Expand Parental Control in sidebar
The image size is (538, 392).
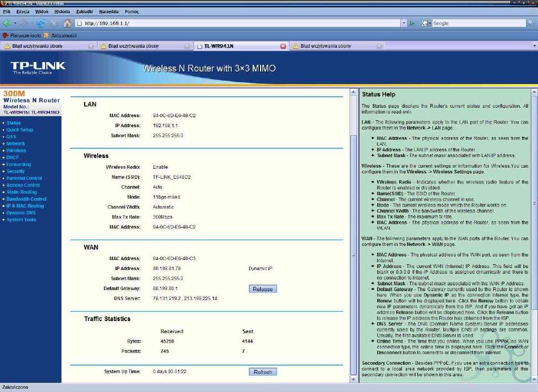tap(24, 178)
